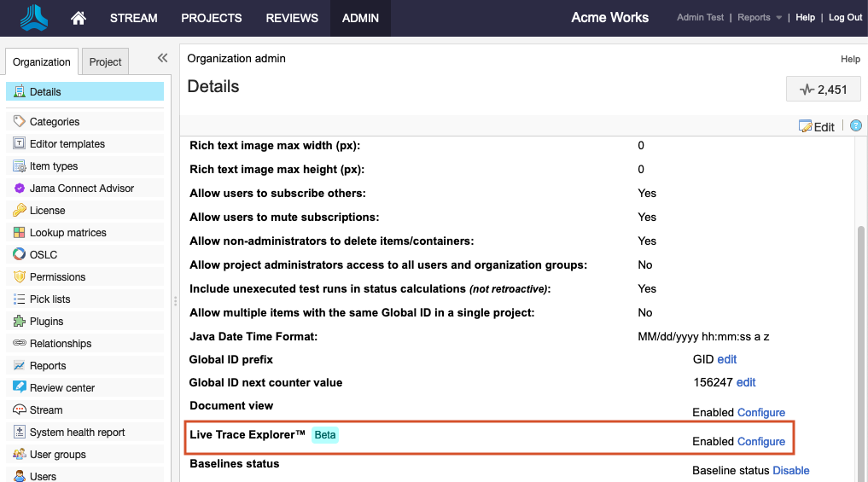The width and height of the screenshot is (868, 482).
Task: Select System health report entry
Action: [84, 432]
